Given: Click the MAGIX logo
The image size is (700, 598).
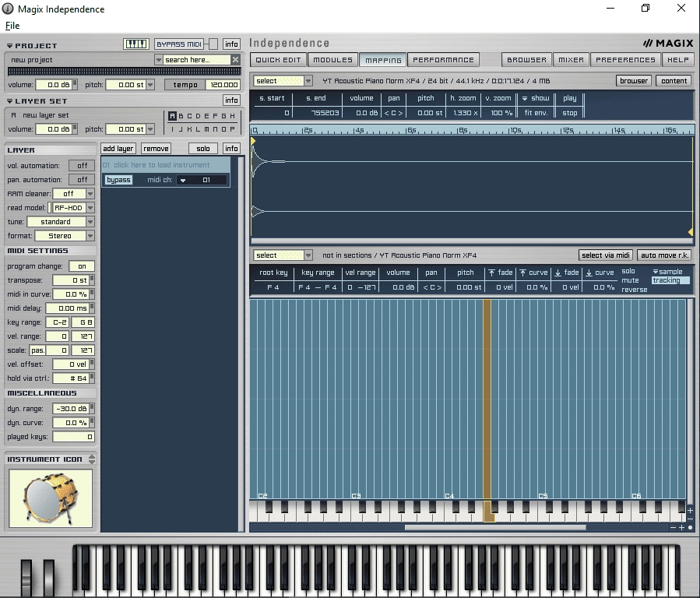Looking at the screenshot, I should point(668,44).
